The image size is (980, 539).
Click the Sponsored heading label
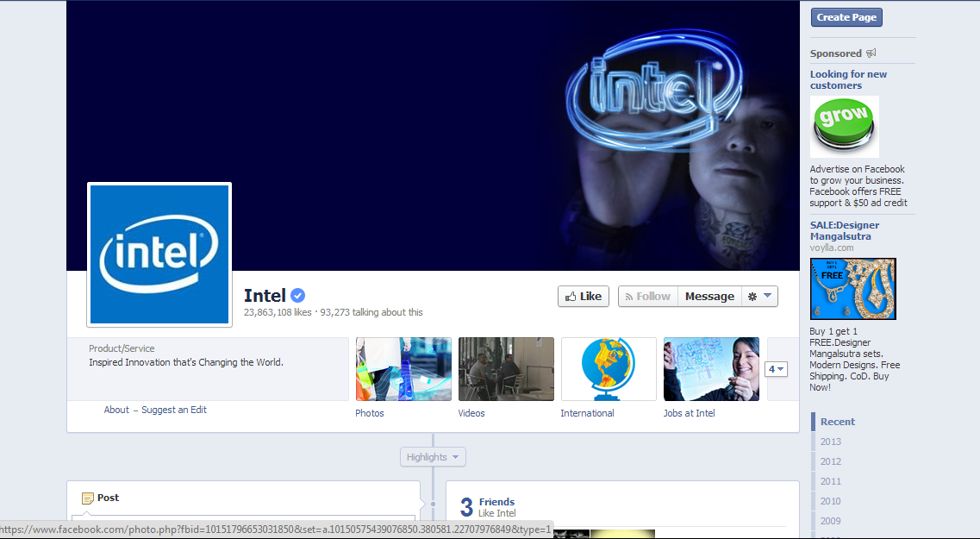click(x=835, y=53)
